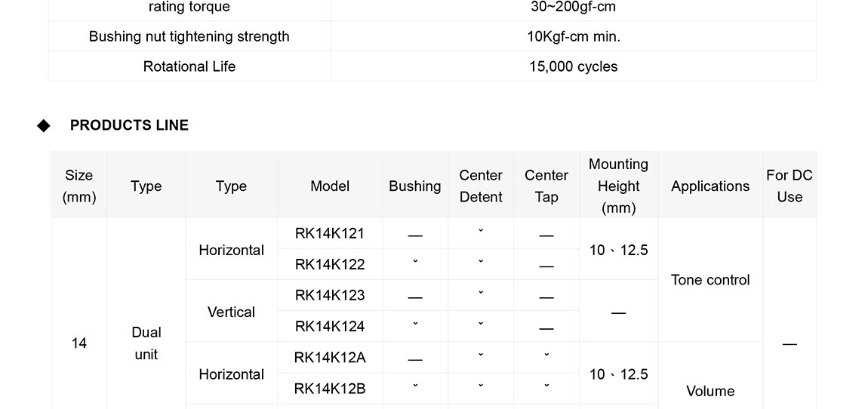This screenshot has width=868, height=409.
Task: Select the RK14K12A model row
Action: pyautogui.click(x=330, y=357)
